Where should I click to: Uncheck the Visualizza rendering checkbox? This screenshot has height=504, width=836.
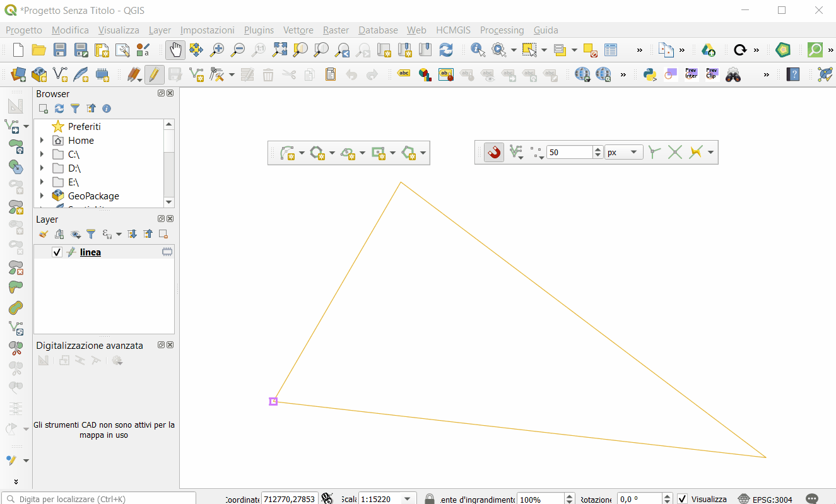(682, 498)
